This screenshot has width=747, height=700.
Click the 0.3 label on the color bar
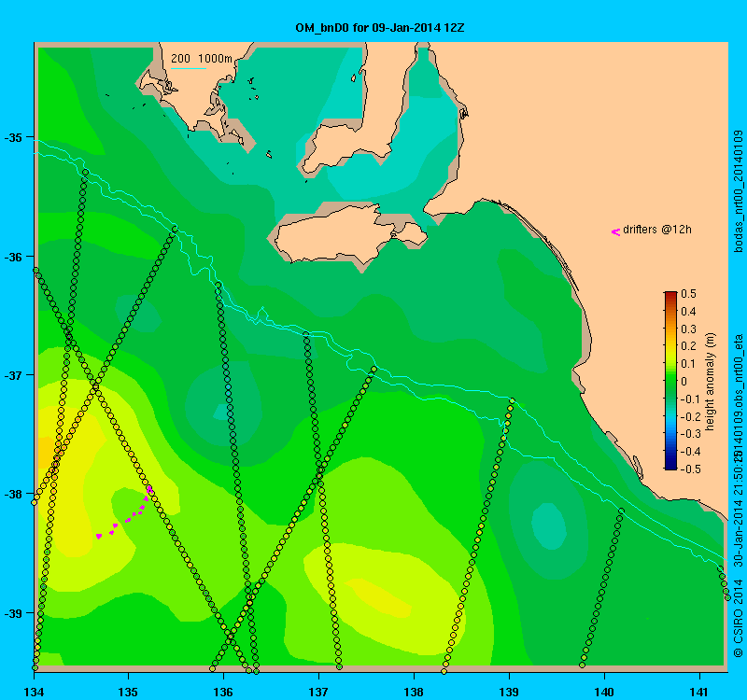click(x=688, y=329)
